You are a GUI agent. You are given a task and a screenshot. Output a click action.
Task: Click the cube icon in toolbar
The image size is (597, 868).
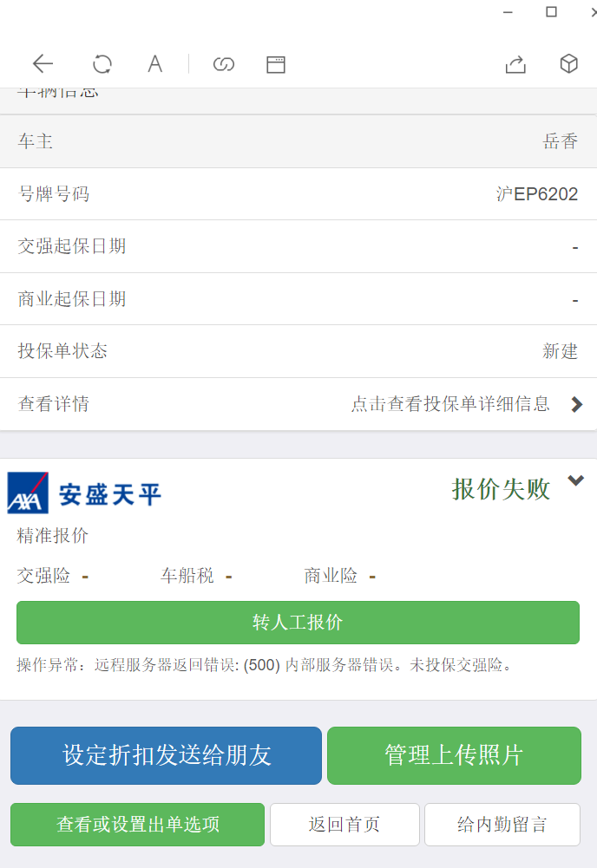point(568,63)
